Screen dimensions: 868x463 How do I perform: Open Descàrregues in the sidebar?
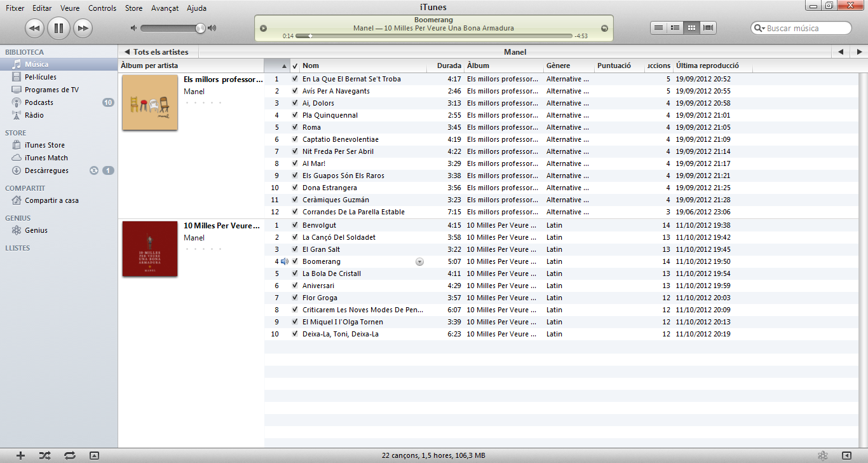point(58,170)
